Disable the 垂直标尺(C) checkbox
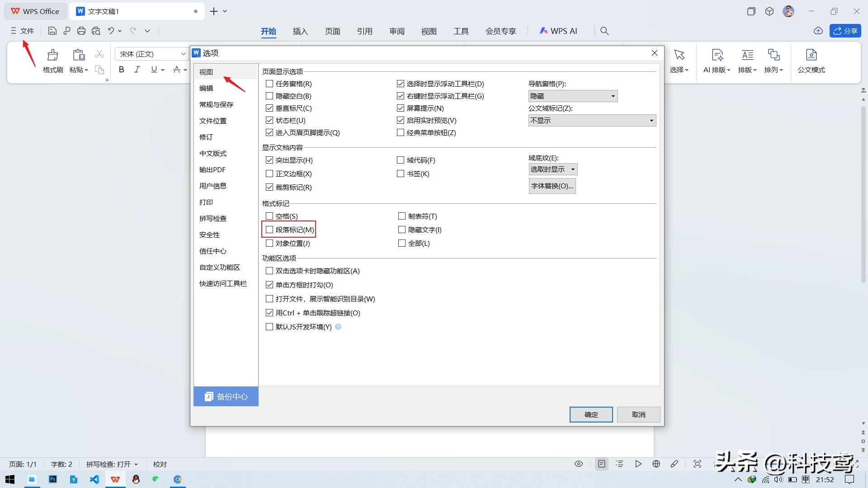 [x=269, y=108]
